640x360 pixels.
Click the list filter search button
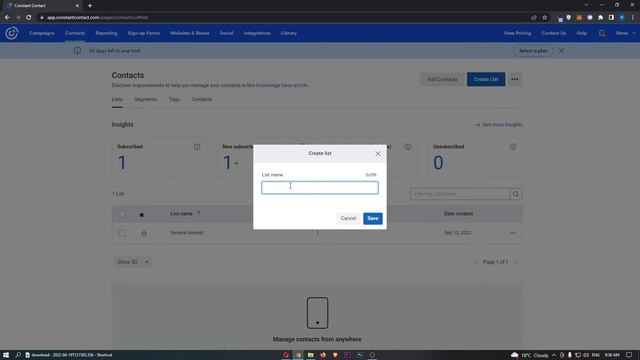coord(516,194)
